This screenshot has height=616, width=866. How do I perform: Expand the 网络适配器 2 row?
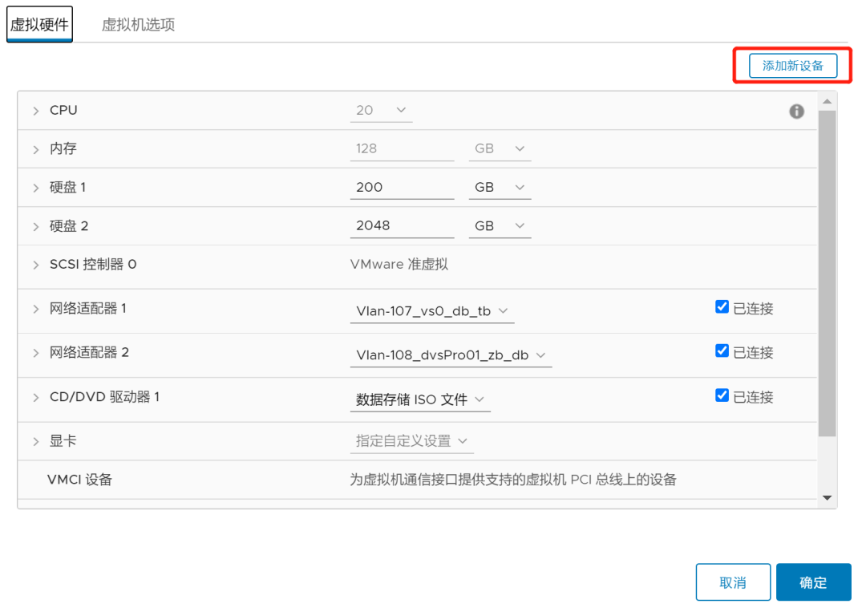click(36, 353)
